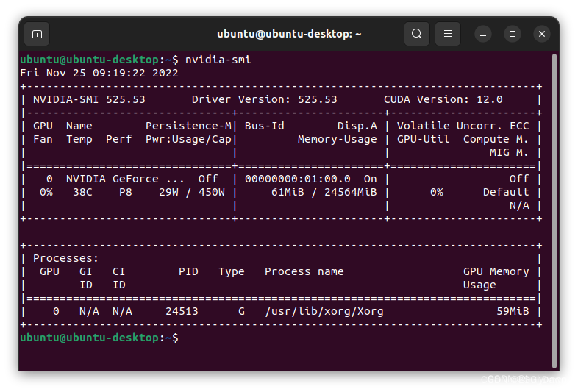The width and height of the screenshot is (578, 392).
Task: Maximize the terminal window
Action: click(513, 34)
